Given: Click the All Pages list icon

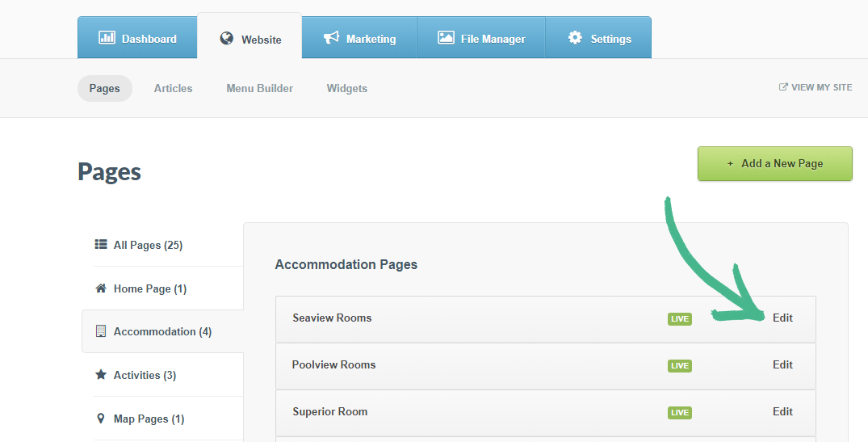Looking at the screenshot, I should [101, 244].
